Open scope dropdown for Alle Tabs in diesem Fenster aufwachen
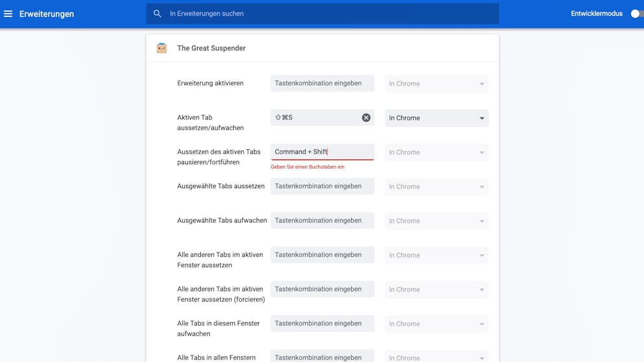 click(437, 324)
